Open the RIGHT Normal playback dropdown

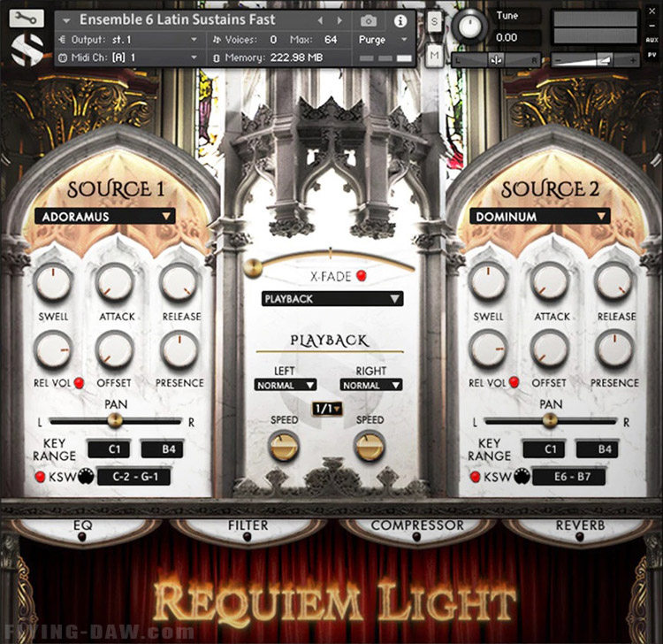(x=371, y=385)
